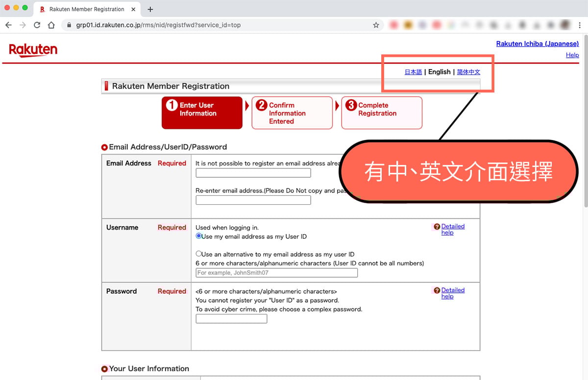Screen dimensions: 588x380
Task: Click the question mark icon next to Username help
Action: click(x=437, y=227)
